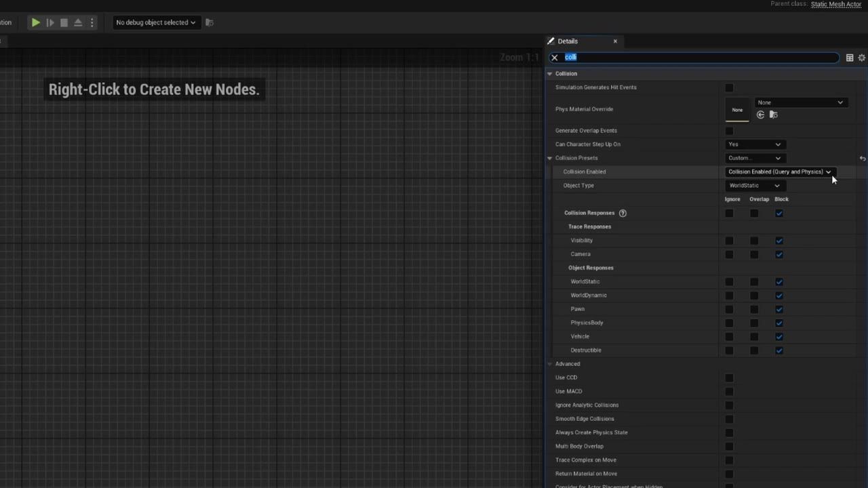
Task: Open the property matrix grid icon
Action: click(850, 58)
